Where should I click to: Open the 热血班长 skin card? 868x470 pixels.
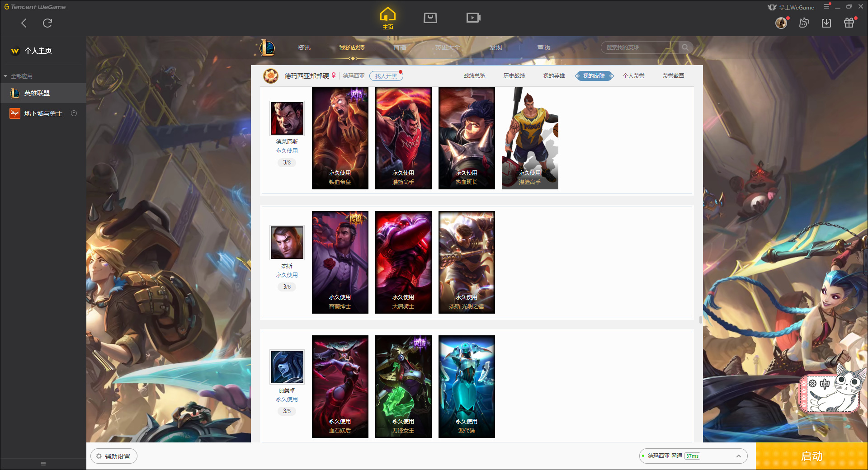(467, 138)
